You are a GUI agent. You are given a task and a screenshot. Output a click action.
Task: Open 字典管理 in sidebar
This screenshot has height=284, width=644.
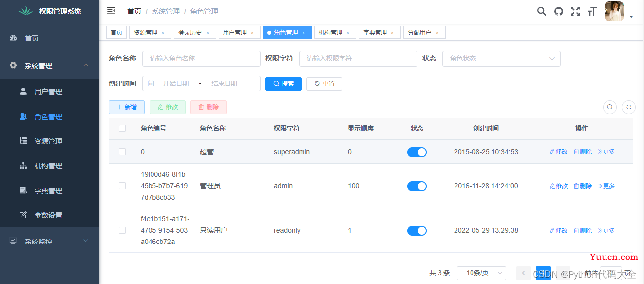(49, 191)
